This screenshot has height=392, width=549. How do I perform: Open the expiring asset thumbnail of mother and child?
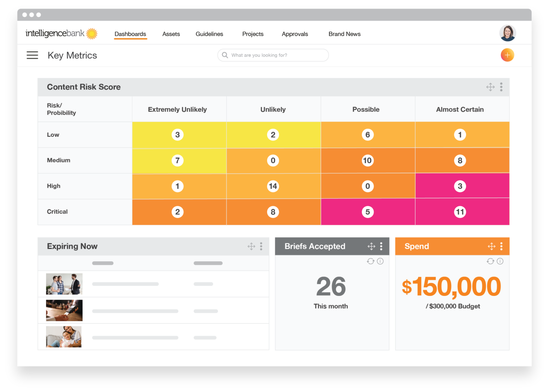click(64, 337)
